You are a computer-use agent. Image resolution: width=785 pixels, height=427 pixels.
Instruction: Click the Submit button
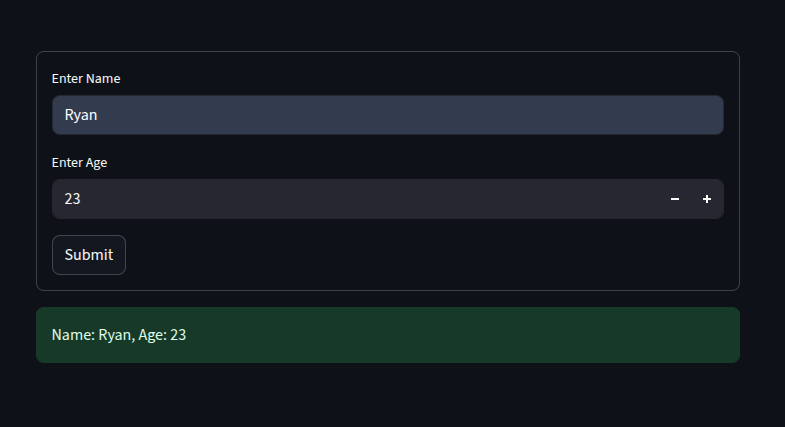coord(89,255)
